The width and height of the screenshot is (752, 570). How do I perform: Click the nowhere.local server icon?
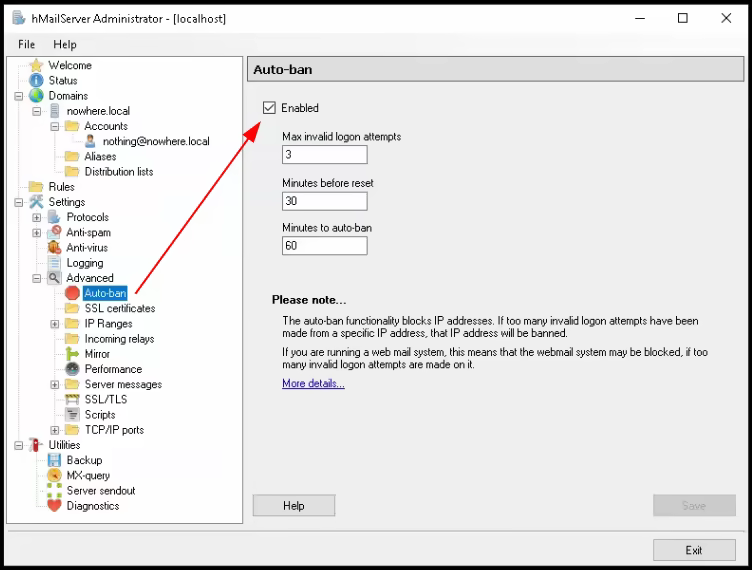[x=55, y=111]
